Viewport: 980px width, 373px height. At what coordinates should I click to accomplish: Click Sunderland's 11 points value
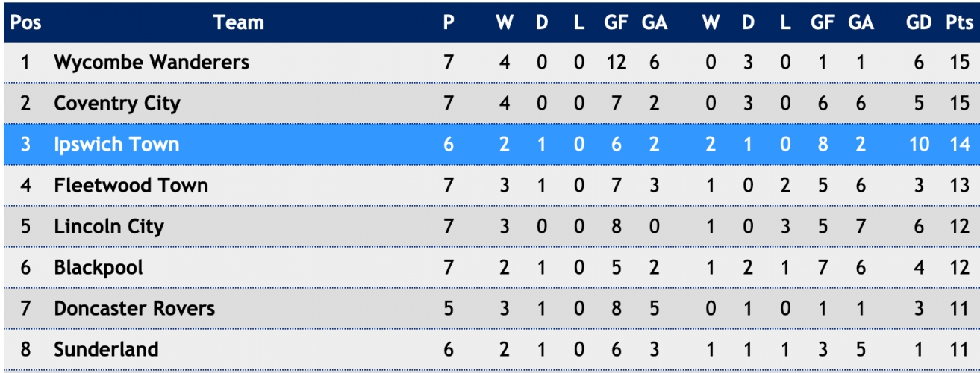(960, 349)
